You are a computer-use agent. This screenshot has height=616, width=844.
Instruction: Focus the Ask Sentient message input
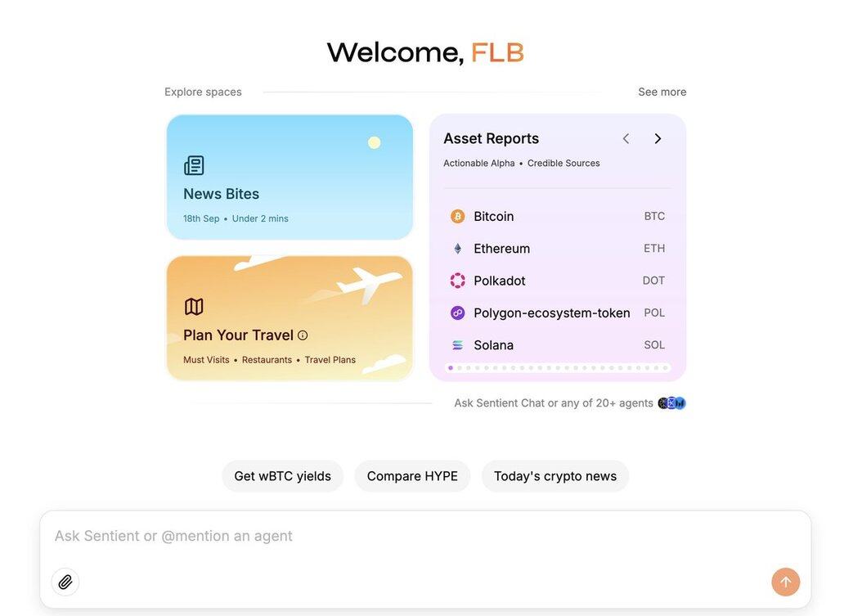425,537
